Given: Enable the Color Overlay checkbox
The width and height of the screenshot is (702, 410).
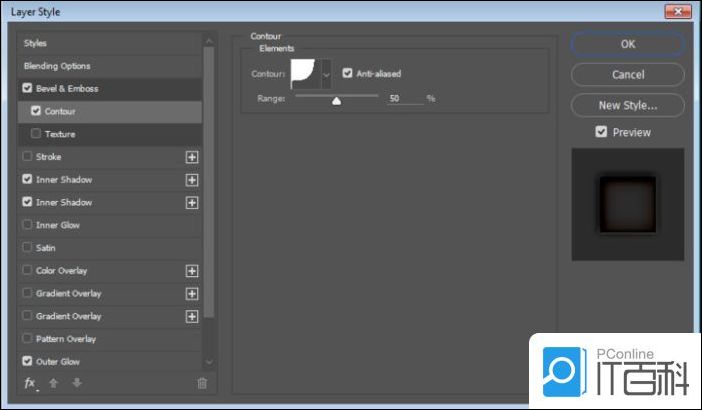Looking at the screenshot, I should pos(27,270).
